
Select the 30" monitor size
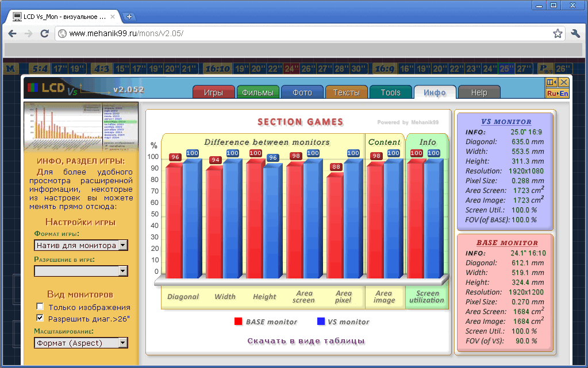pos(359,68)
